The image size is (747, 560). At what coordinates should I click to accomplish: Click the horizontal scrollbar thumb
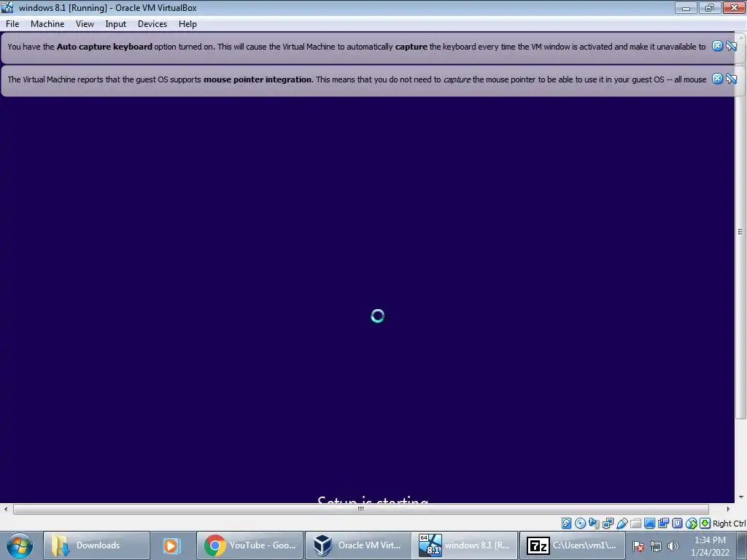click(x=360, y=509)
